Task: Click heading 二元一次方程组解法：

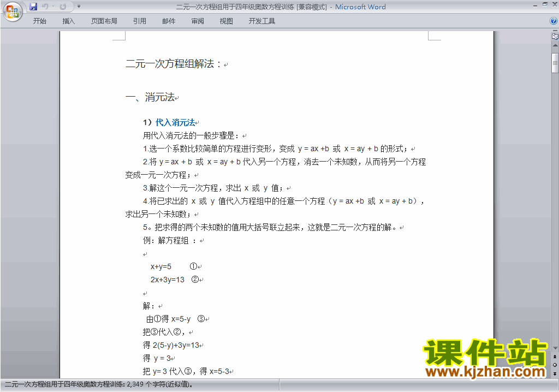Action: [x=174, y=64]
